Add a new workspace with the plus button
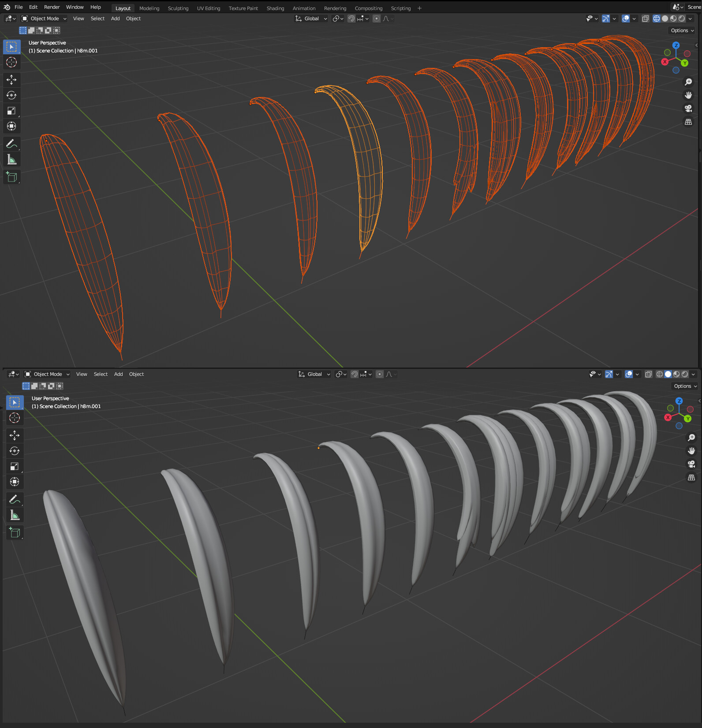 click(419, 8)
